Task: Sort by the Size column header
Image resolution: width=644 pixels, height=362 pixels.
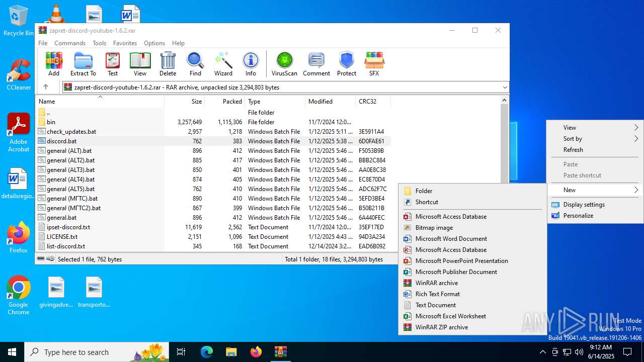Action: [184, 101]
